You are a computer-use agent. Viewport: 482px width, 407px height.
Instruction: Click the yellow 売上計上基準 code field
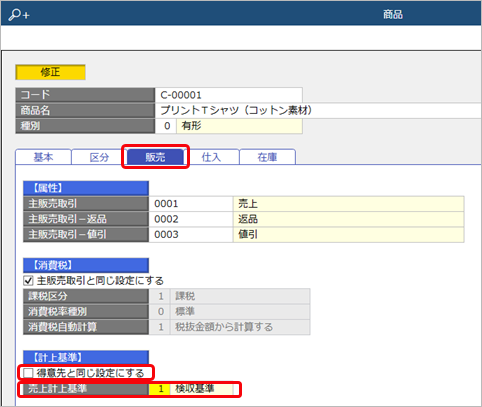click(x=159, y=389)
